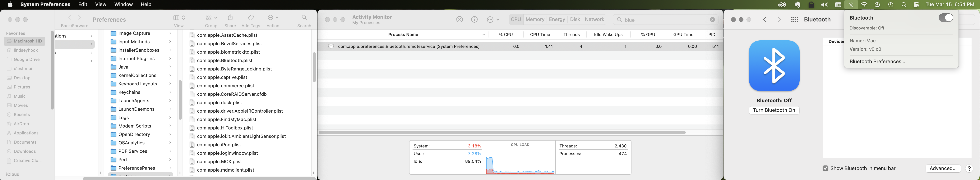
Task: Open the Evernote elephant menu bar icon
Action: point(797,5)
